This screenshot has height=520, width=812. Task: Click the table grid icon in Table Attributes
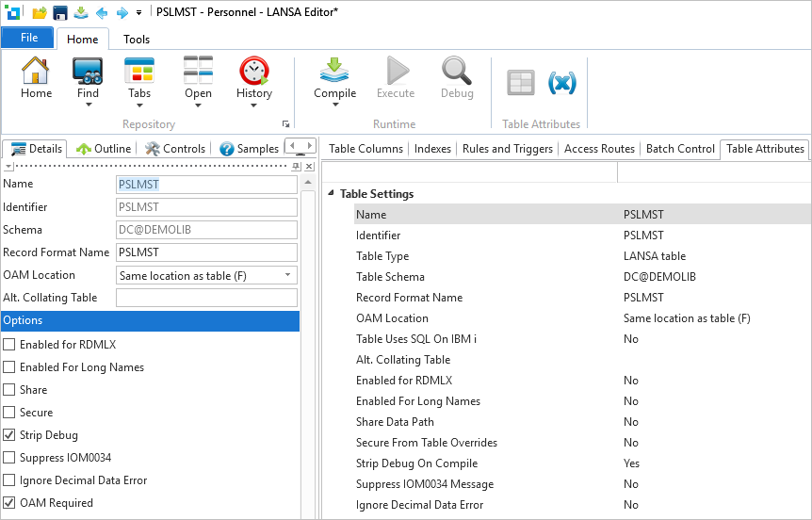tap(521, 82)
